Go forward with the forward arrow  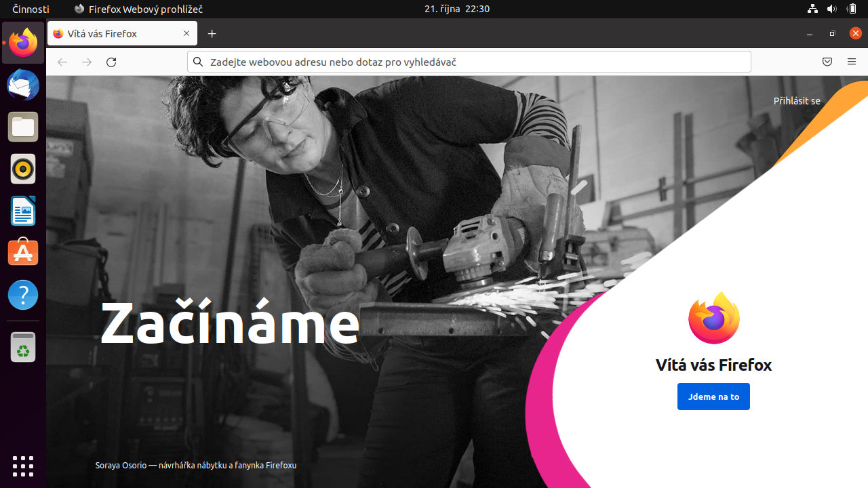tap(87, 62)
